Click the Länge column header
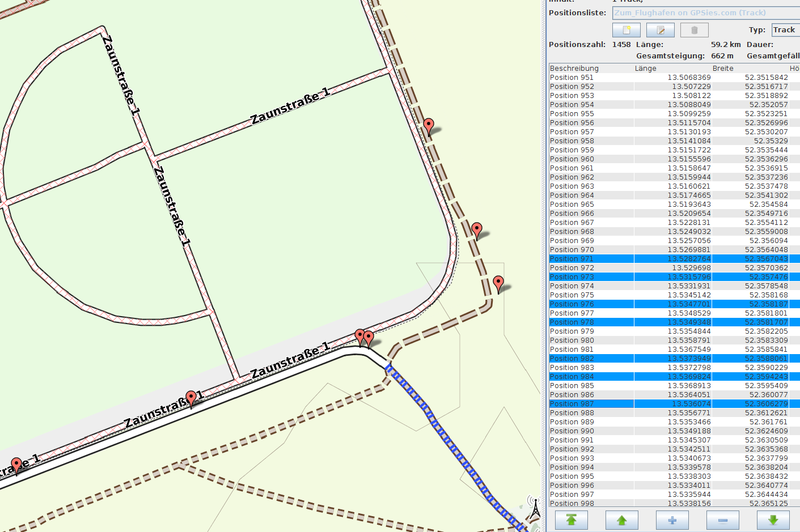Viewport: 800px width, 532px height. 672,68
